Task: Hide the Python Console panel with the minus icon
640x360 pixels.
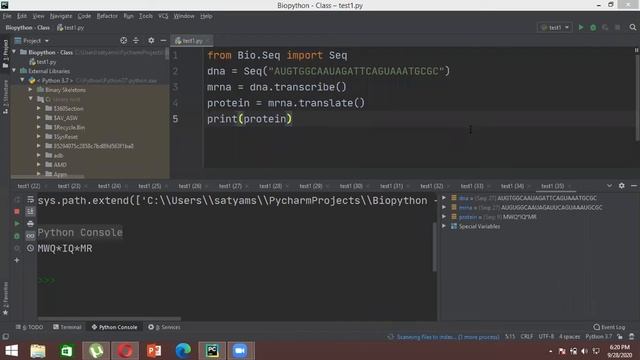Action: 634,185
